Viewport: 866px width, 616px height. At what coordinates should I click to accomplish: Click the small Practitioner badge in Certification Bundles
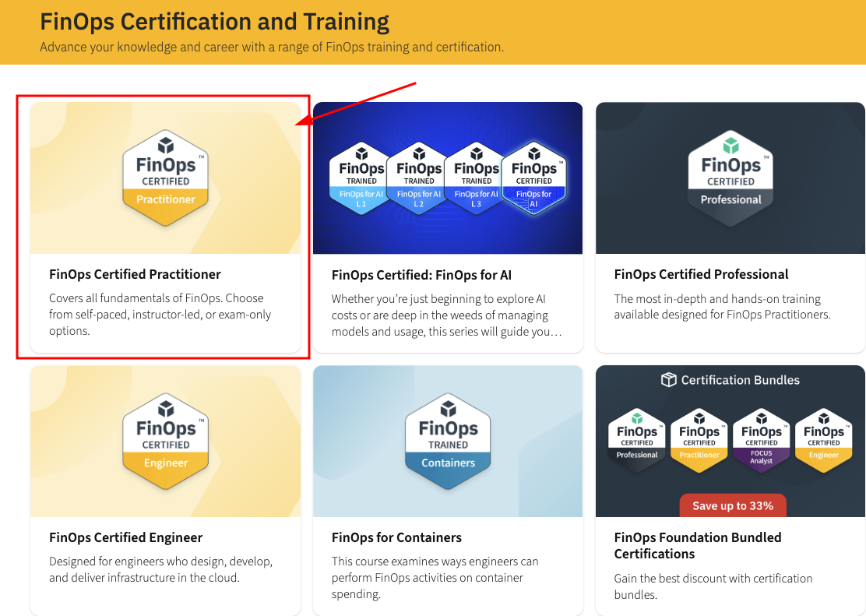click(699, 441)
